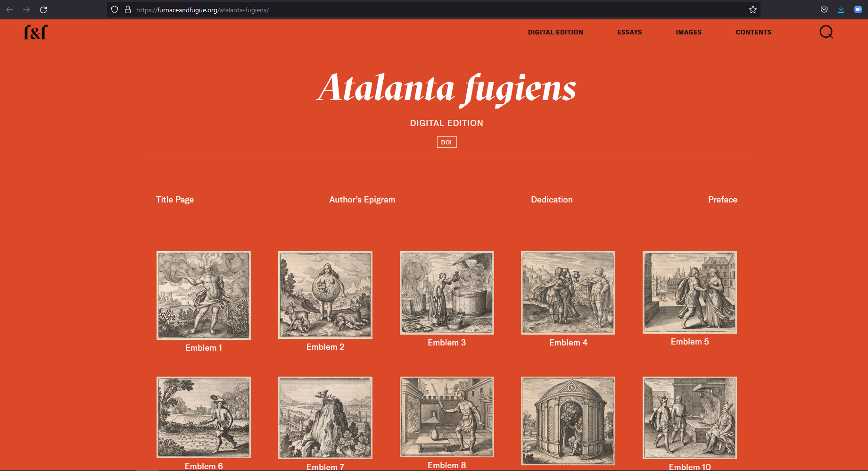
Task: Open the Emblem 3 thumbnail image
Action: click(x=447, y=293)
